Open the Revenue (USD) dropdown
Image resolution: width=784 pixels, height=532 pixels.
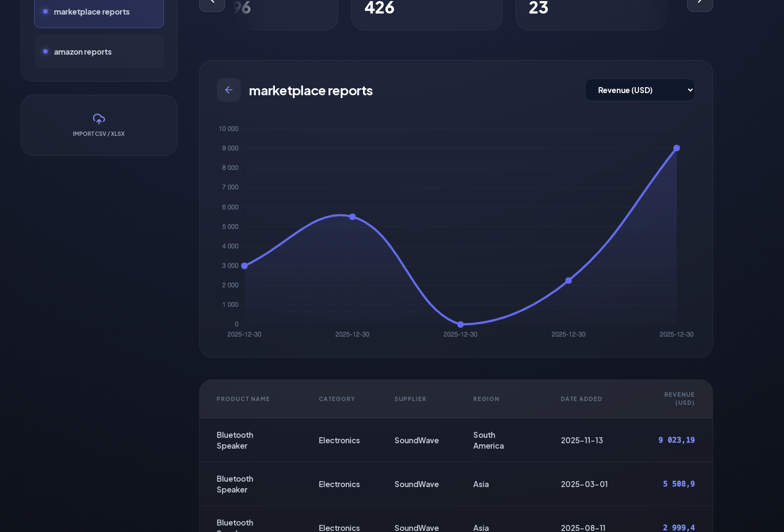(640, 90)
